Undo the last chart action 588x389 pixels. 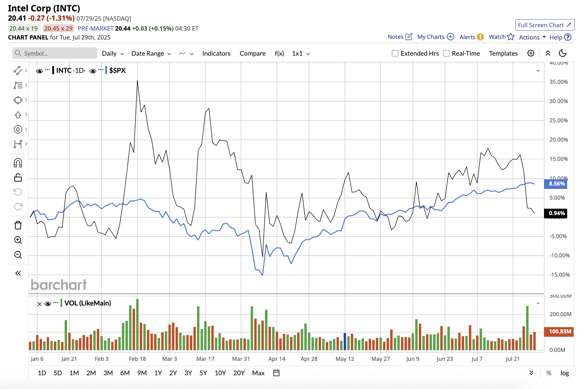18,192
